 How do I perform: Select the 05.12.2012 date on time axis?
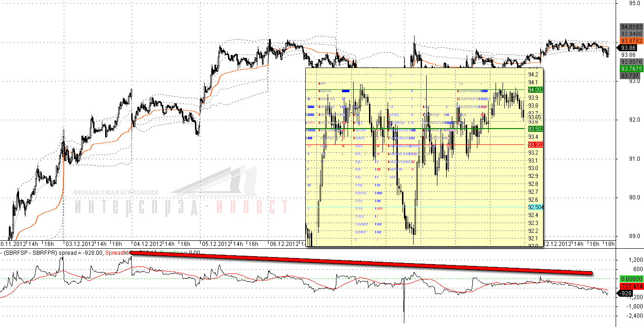click(x=216, y=244)
